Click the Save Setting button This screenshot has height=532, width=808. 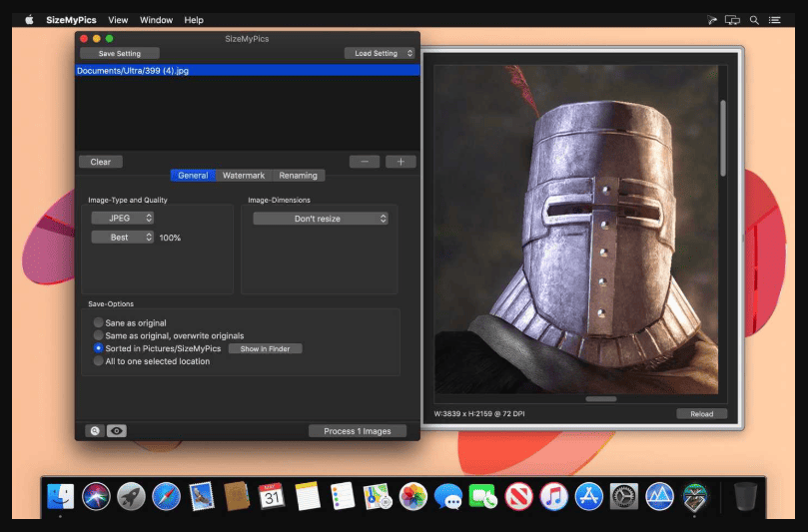click(x=120, y=53)
